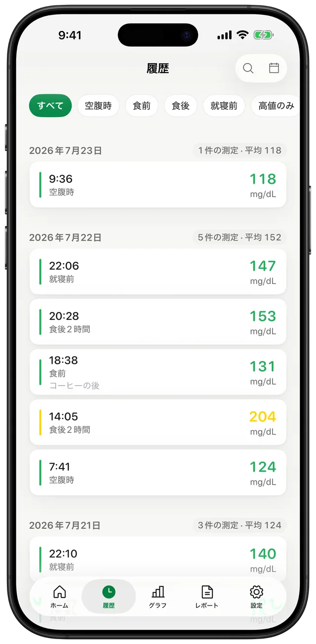The width and height of the screenshot is (316, 644).
Task: Tap the 2026年7月21日 summary badge 平均 124
Action: [239, 525]
